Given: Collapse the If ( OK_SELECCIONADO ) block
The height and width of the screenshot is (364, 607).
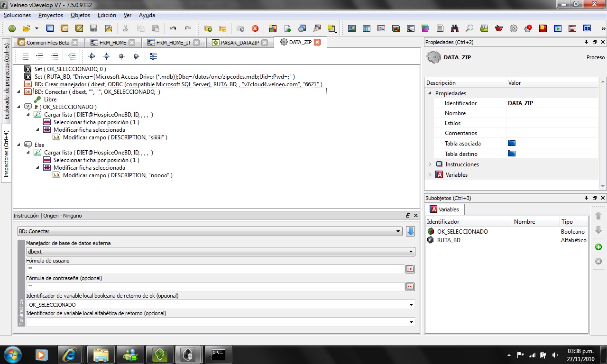Looking at the screenshot, I should coord(18,107).
